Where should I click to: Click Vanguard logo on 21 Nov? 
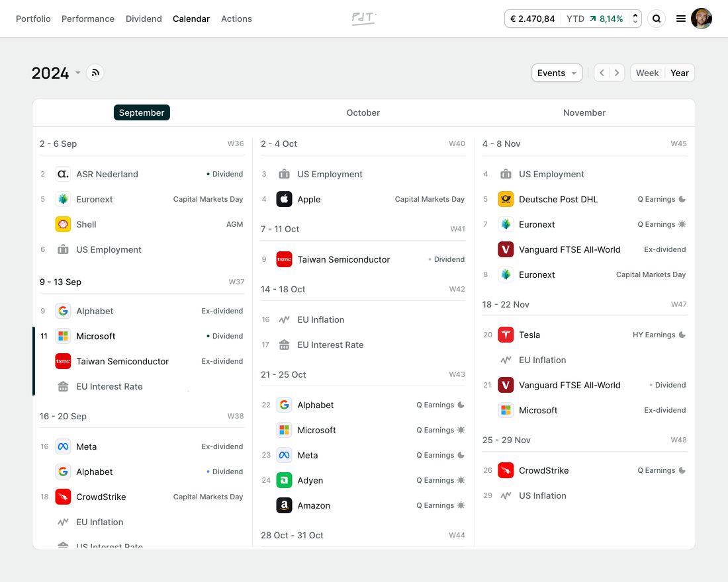pyautogui.click(x=506, y=385)
